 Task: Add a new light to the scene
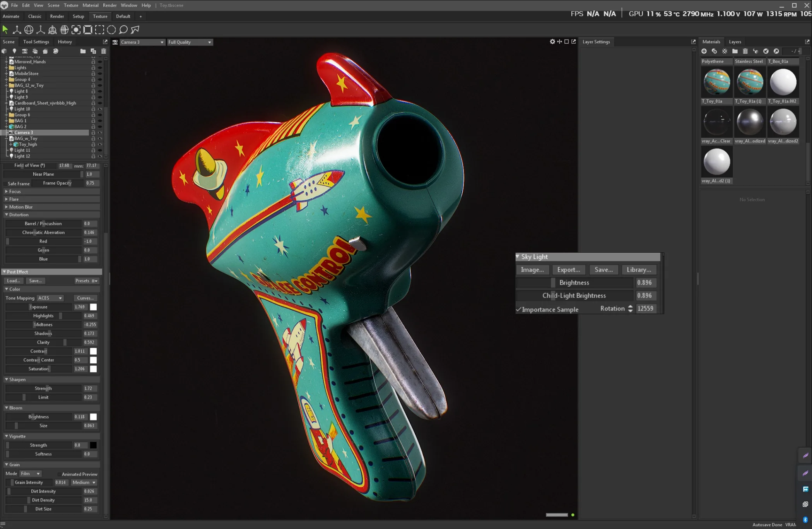[14, 51]
